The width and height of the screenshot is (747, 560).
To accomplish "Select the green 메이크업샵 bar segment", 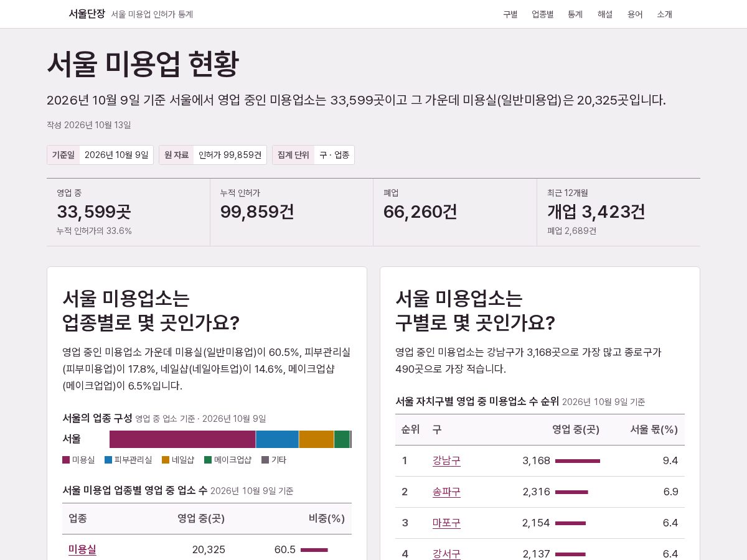I will pos(342,439).
